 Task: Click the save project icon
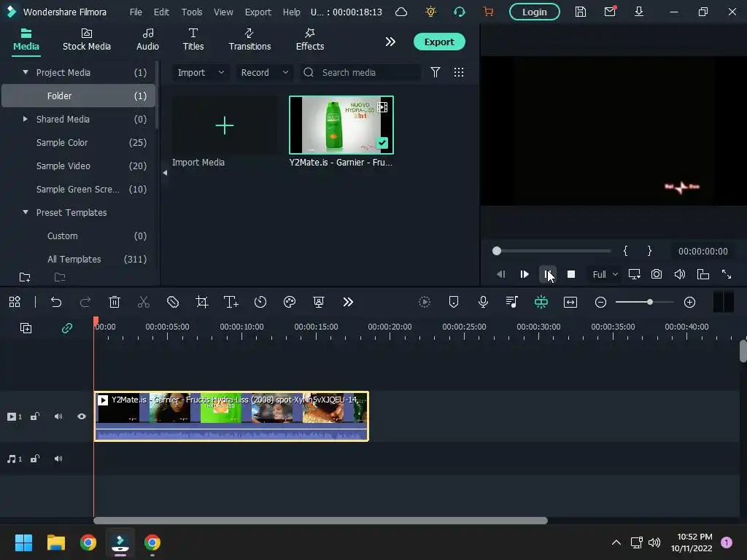pyautogui.click(x=580, y=12)
